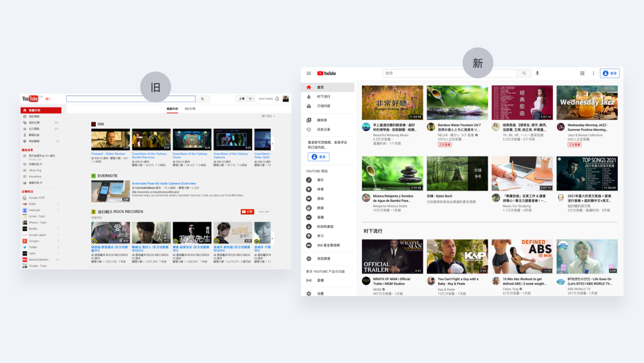This screenshot has width=644, height=363.
Task: Click the microphone voice search icon
Action: [x=537, y=73]
